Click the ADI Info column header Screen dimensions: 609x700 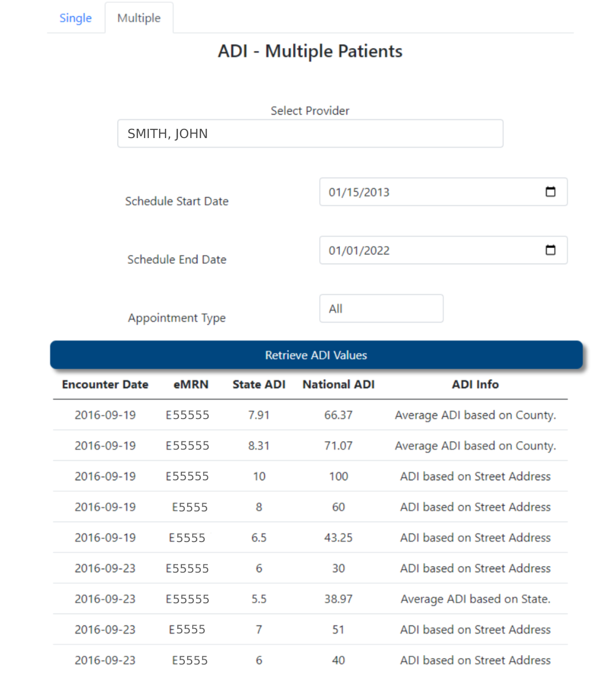coord(475,385)
